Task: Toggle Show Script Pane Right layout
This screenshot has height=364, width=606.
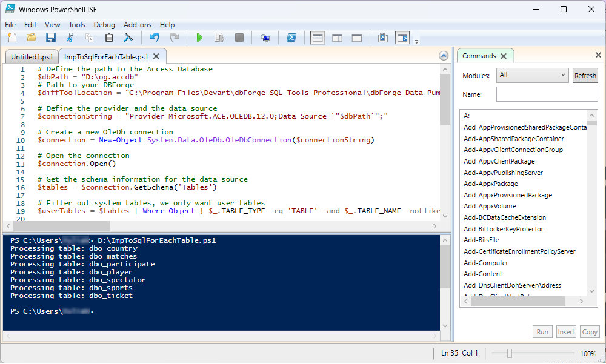Action: (338, 38)
